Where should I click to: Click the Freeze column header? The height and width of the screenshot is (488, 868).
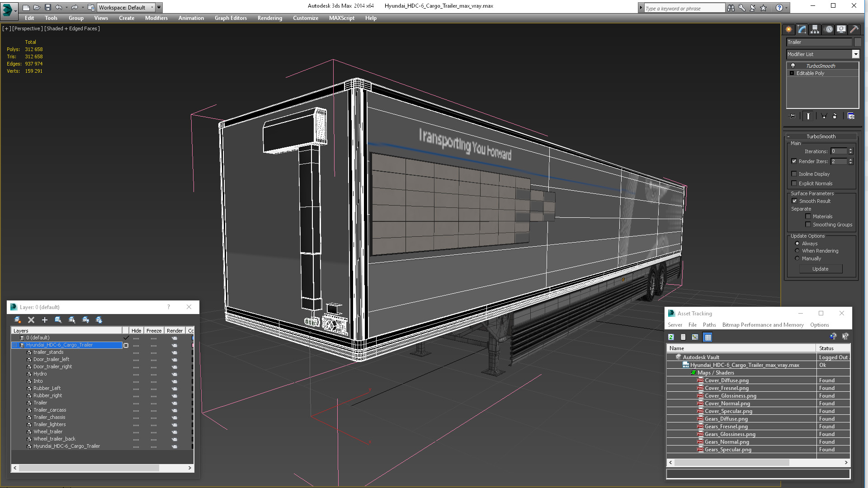click(154, 331)
